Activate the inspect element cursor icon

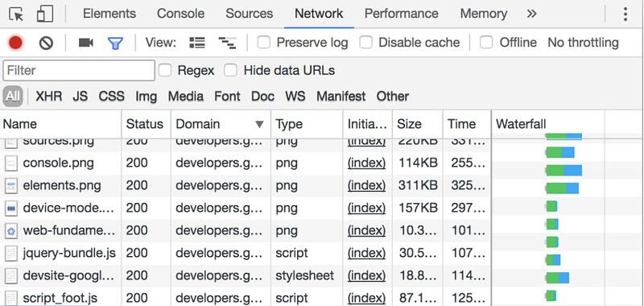click(16, 14)
